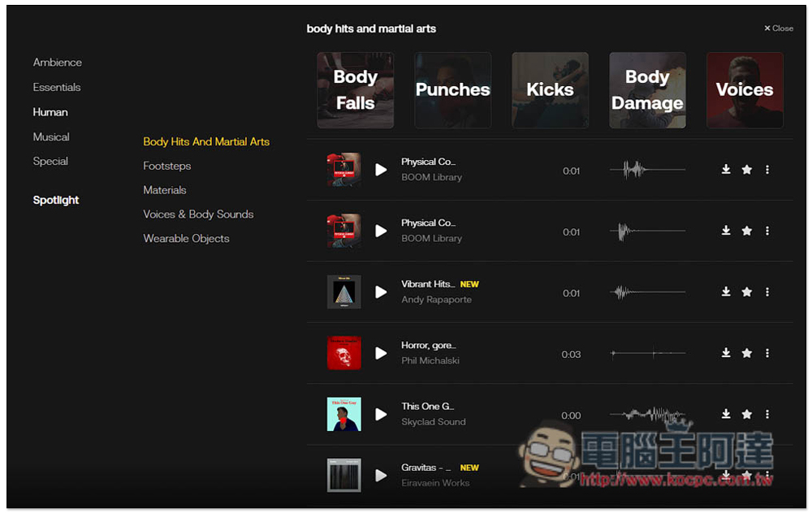The image size is (812, 514).
Task: Close the category browser panel
Action: coord(779,28)
